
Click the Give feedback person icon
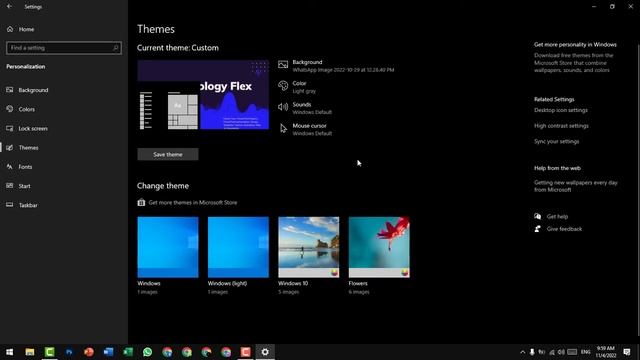pyautogui.click(x=538, y=229)
